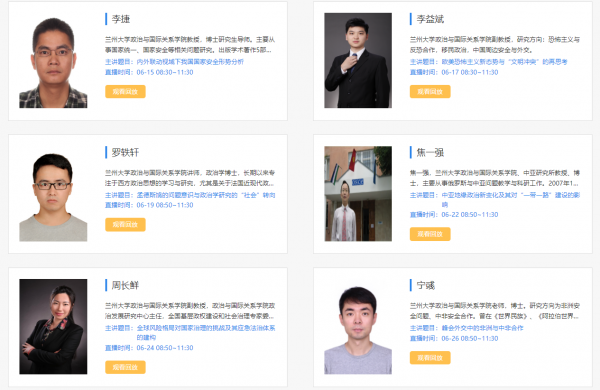600x390 pixels.
Task: Click 观看回放 button under 周长鲜
Action: point(125,367)
